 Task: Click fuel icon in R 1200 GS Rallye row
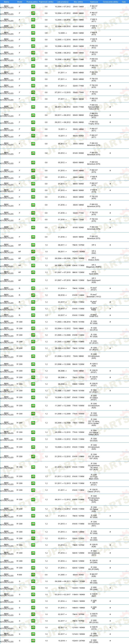tap(33, 509)
